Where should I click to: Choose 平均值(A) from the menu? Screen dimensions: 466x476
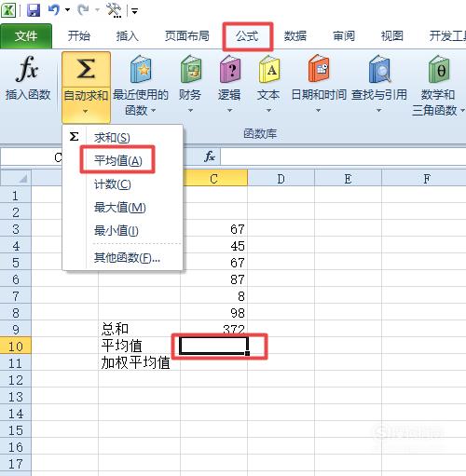tap(122, 160)
